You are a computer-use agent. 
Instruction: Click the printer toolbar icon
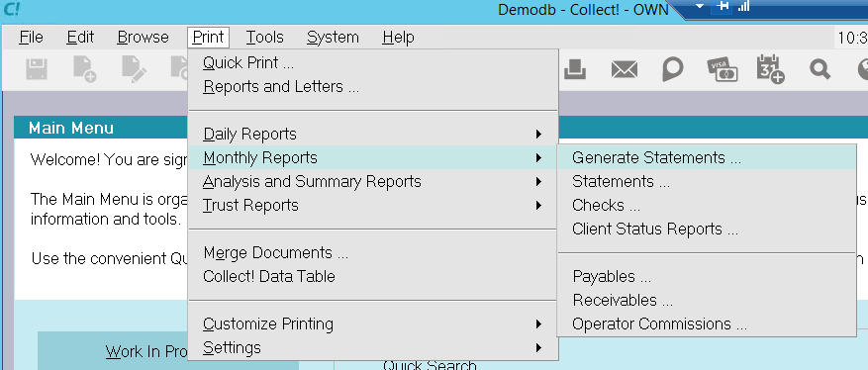pos(575,69)
